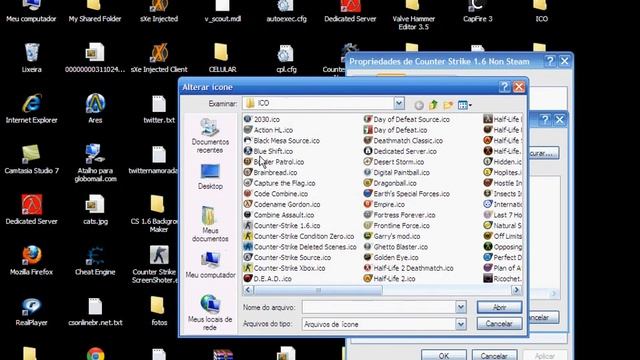Select the cpl.cfg desktop file

coord(286,58)
